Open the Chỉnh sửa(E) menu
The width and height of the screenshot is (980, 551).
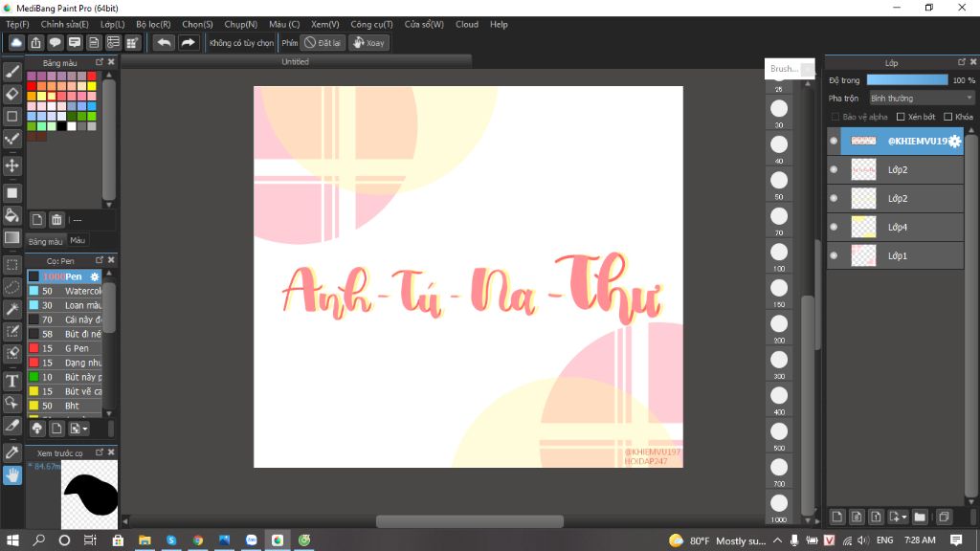(x=64, y=24)
